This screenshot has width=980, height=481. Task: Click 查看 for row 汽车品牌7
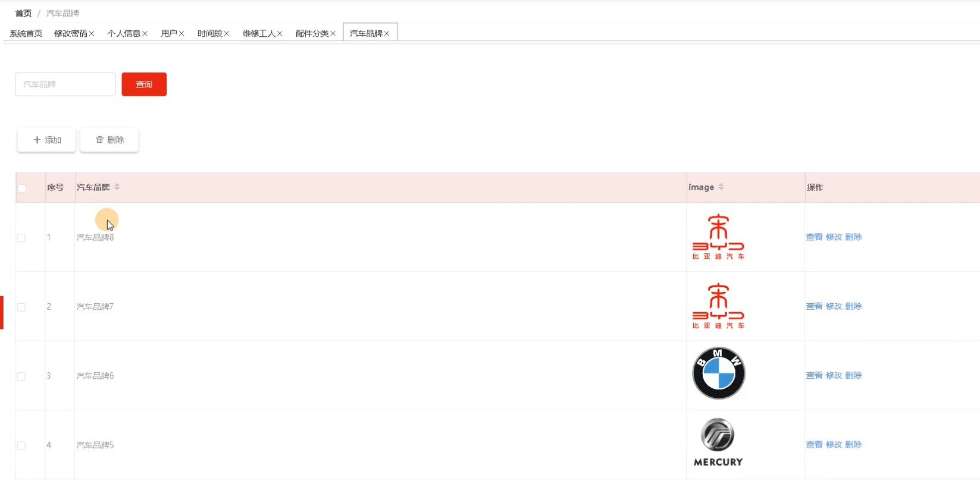click(814, 306)
